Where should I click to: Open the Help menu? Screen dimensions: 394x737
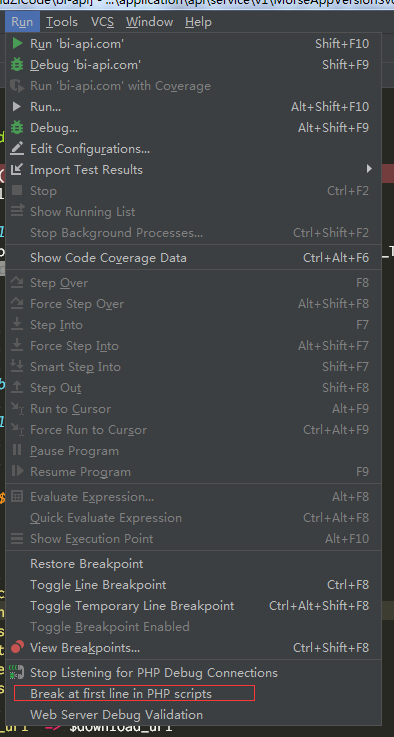tap(198, 22)
